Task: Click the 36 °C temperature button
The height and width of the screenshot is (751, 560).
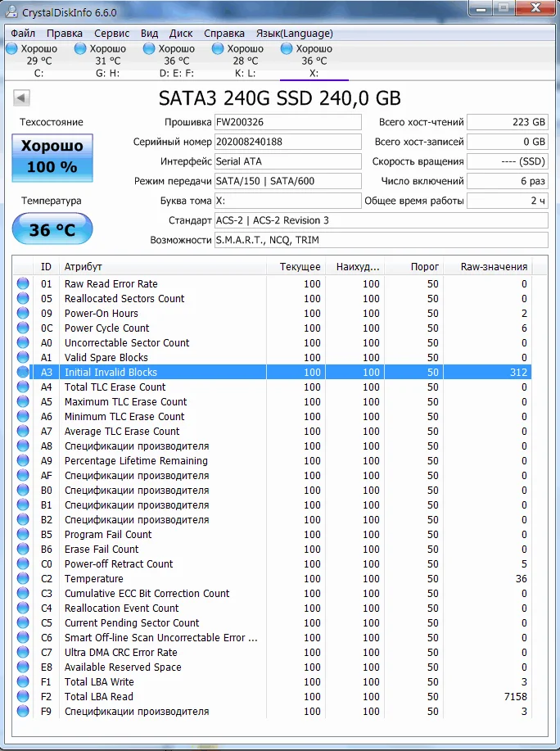Action: (52, 229)
